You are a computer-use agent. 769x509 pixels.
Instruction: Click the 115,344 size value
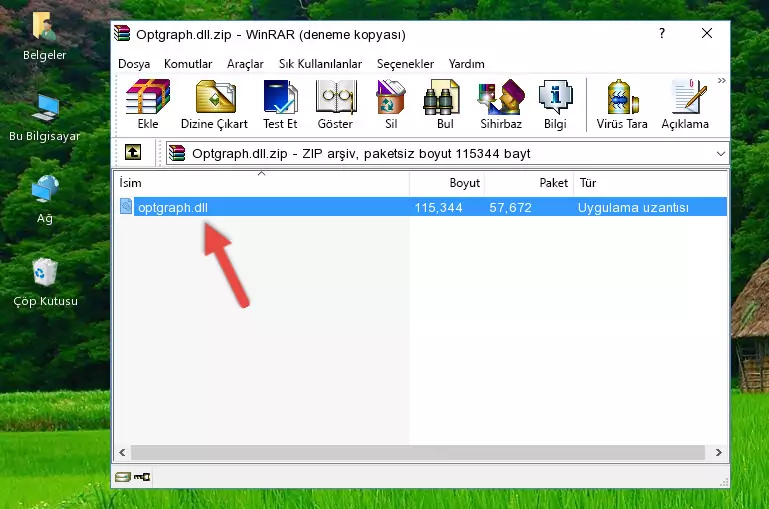(x=438, y=207)
